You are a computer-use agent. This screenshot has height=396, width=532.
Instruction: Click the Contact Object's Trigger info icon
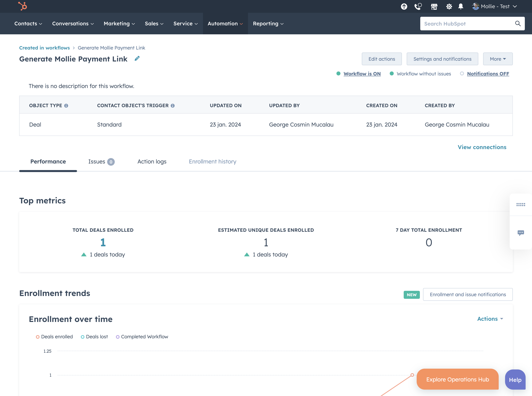pyautogui.click(x=173, y=106)
